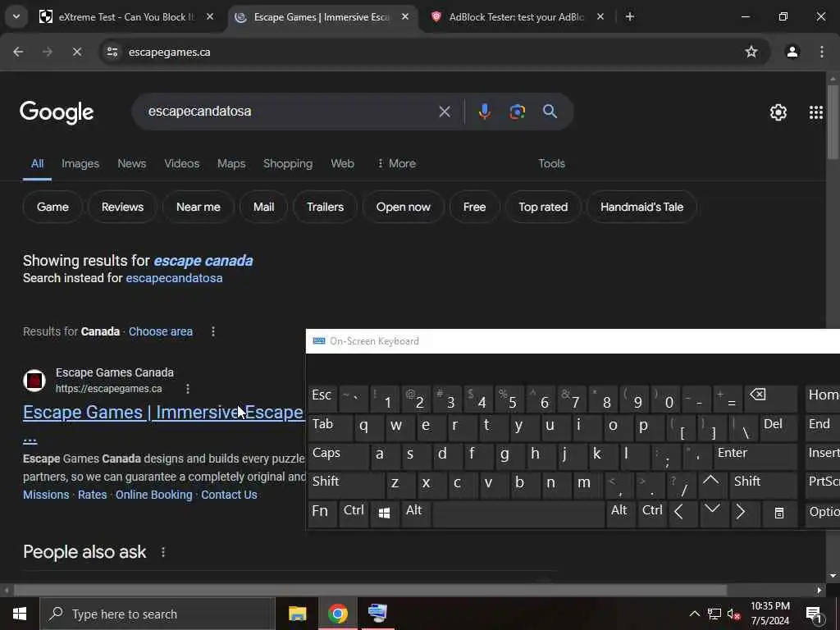Close the AdBlock Tester tab

tap(600, 16)
